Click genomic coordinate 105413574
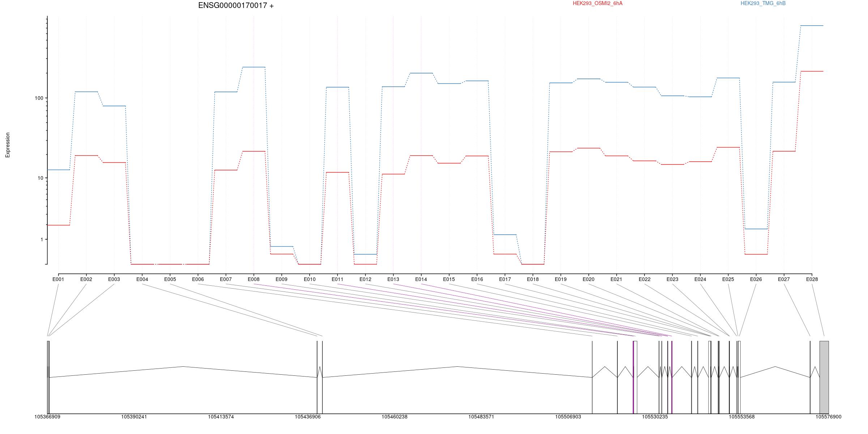This screenshot has height=434, width=868. 221,417
